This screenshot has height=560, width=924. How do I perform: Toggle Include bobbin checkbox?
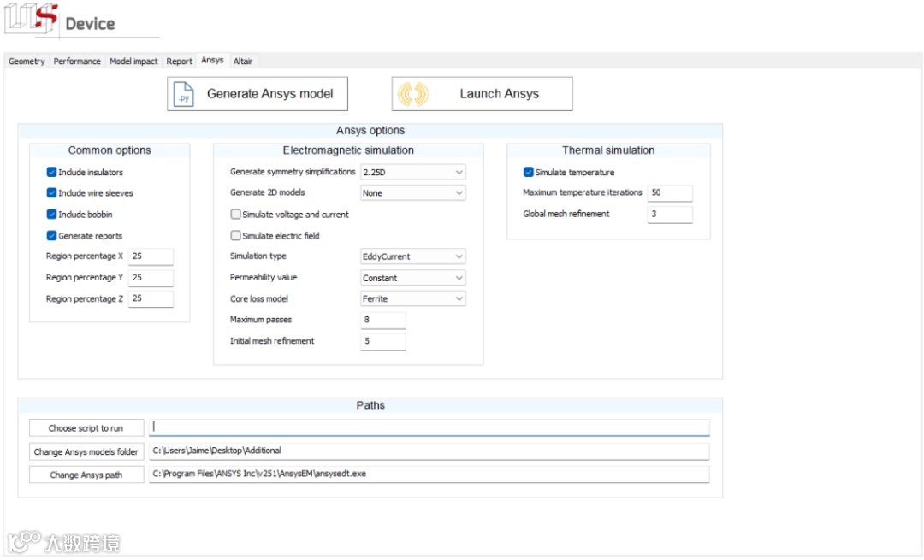[52, 215]
